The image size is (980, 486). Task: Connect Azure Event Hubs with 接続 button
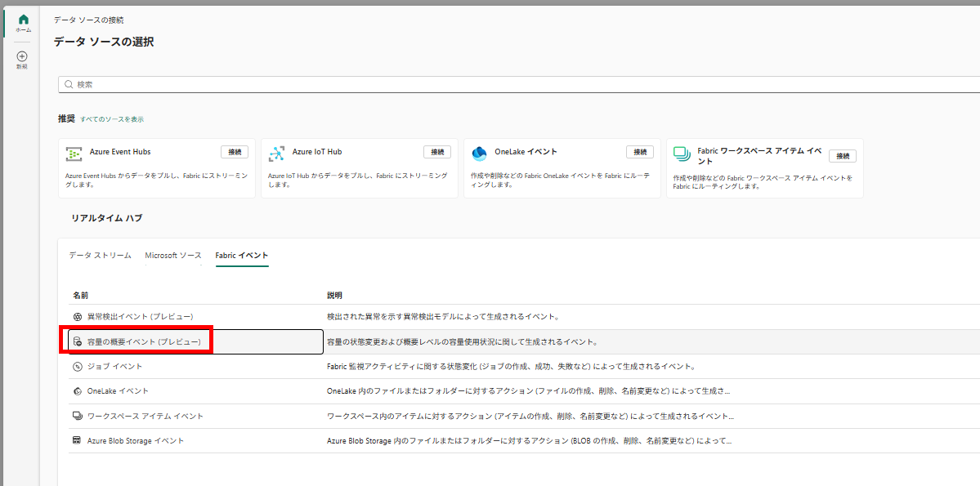coord(235,152)
